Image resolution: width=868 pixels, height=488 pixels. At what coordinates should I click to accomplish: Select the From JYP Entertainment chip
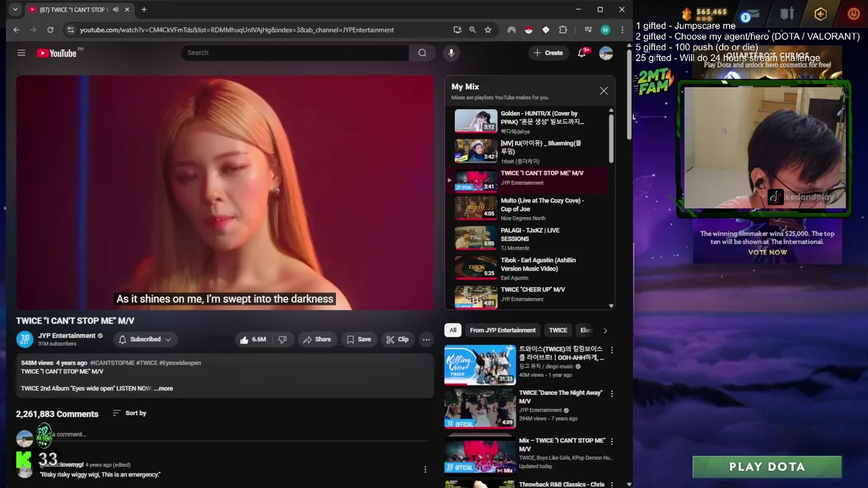502,331
